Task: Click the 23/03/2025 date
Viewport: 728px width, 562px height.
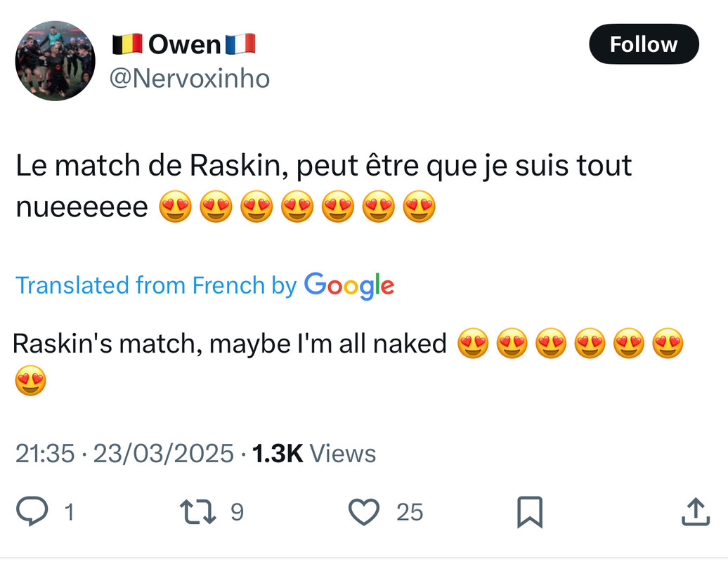Action: coord(164,453)
